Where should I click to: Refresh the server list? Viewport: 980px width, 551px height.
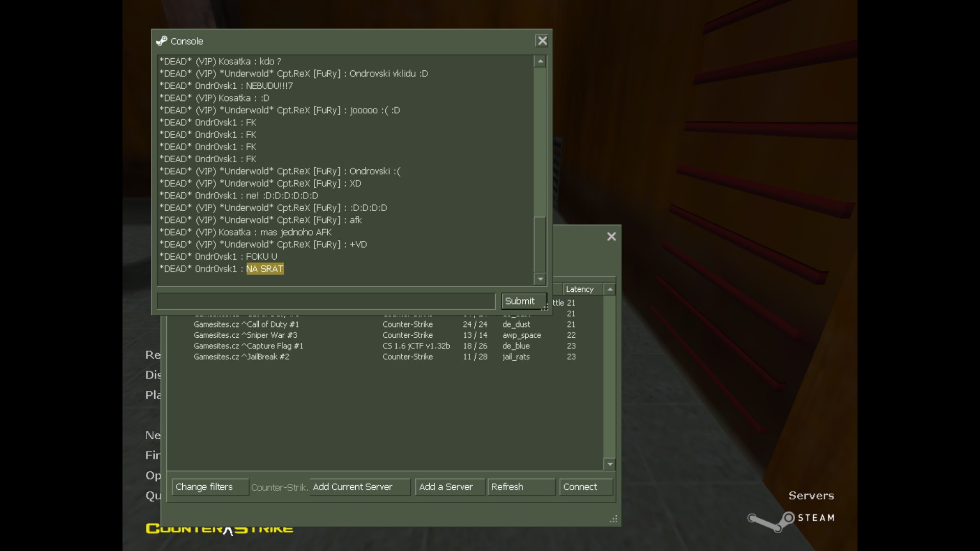click(521, 487)
